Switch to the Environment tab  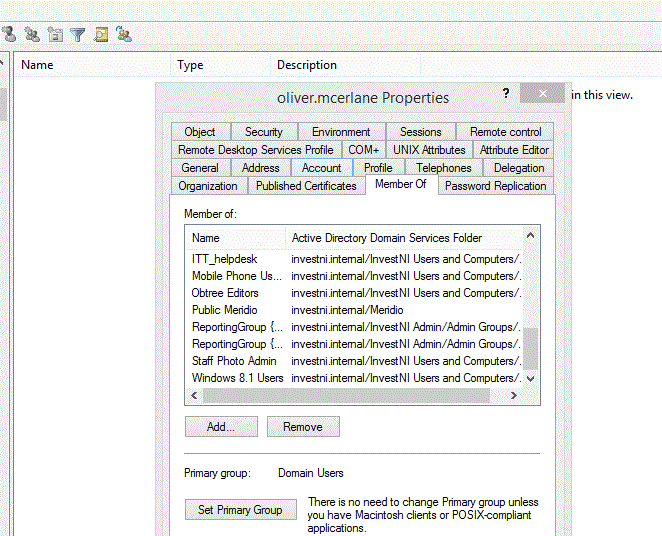(x=341, y=132)
